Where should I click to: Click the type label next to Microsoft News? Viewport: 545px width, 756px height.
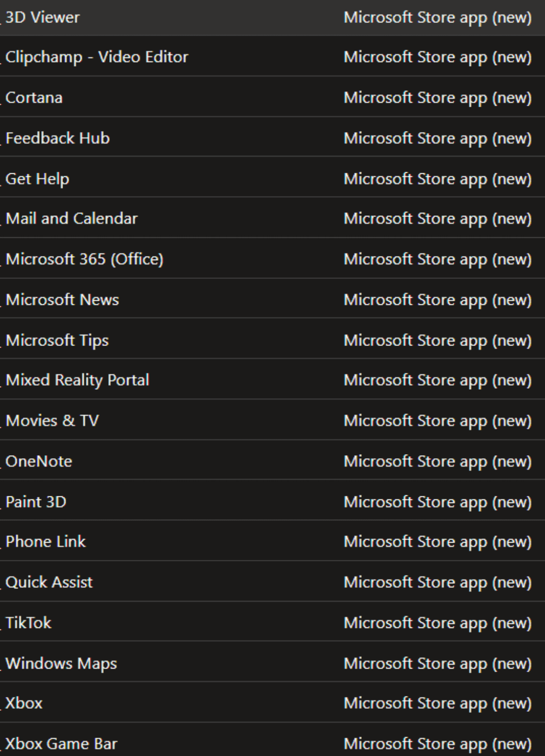(438, 300)
